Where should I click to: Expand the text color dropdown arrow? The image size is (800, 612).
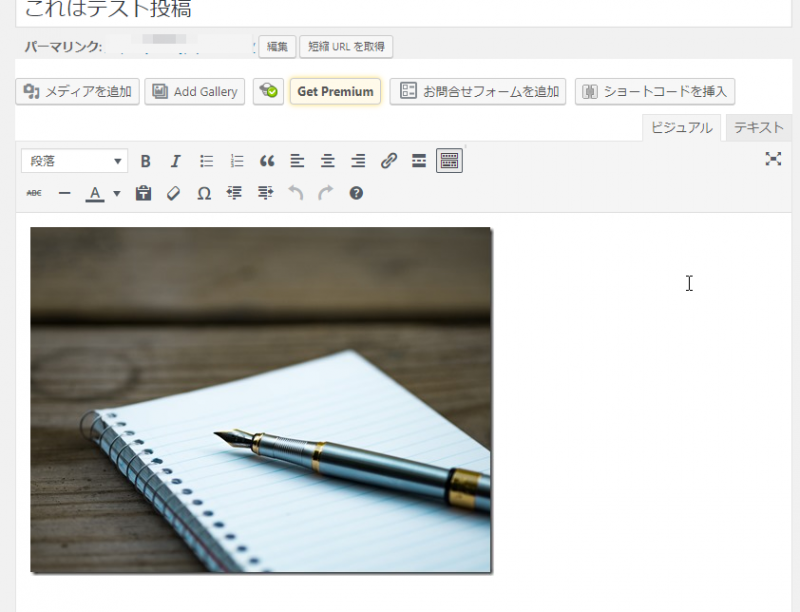point(117,193)
